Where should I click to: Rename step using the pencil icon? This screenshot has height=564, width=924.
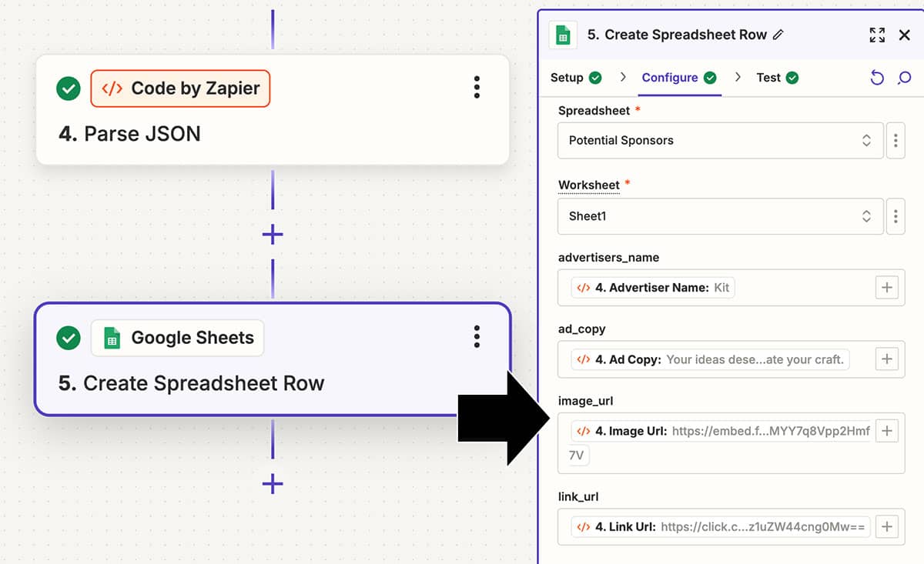[778, 35]
